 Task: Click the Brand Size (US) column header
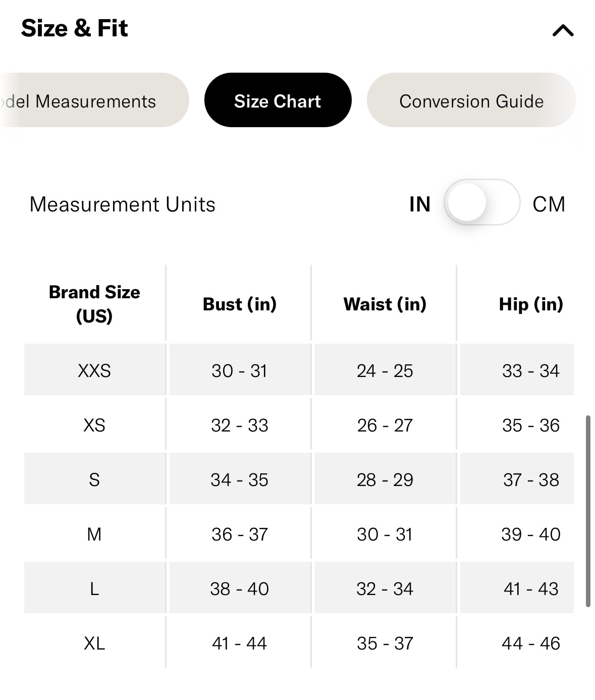tap(94, 304)
